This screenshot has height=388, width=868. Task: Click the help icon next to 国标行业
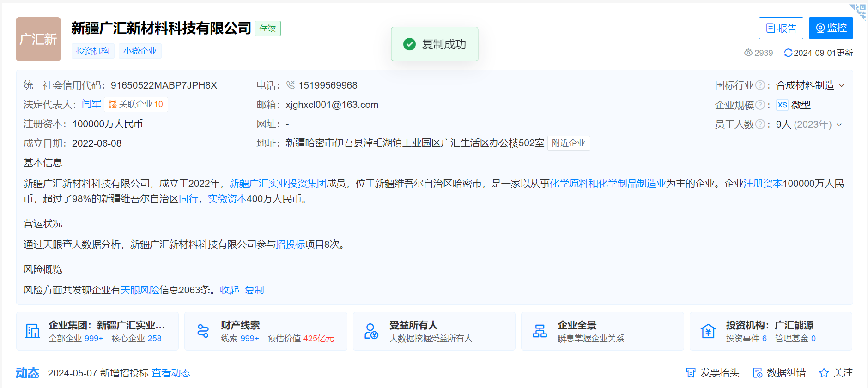pos(760,85)
